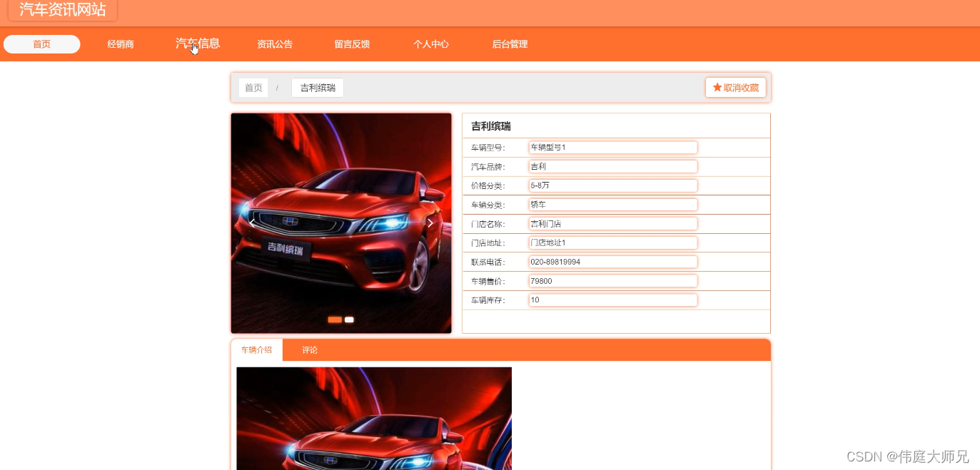The height and width of the screenshot is (470, 980).
Task: Click 取消收藏 to remove favorite
Action: tap(736, 87)
